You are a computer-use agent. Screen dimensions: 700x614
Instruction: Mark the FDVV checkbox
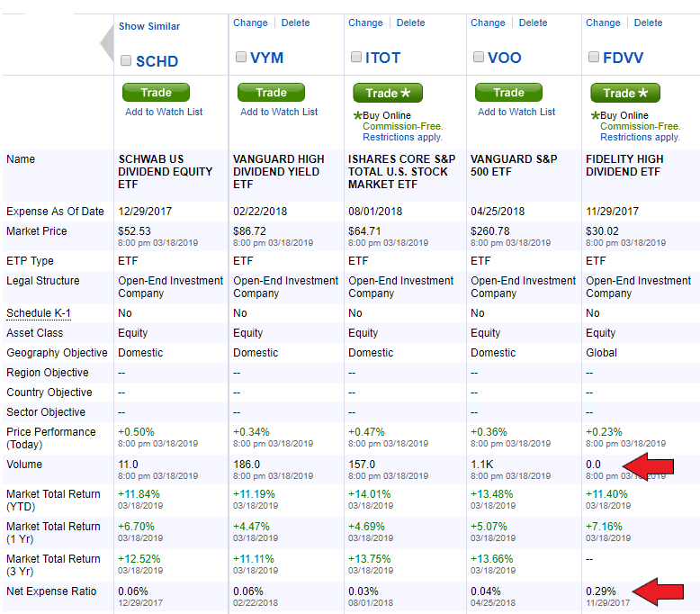point(594,58)
